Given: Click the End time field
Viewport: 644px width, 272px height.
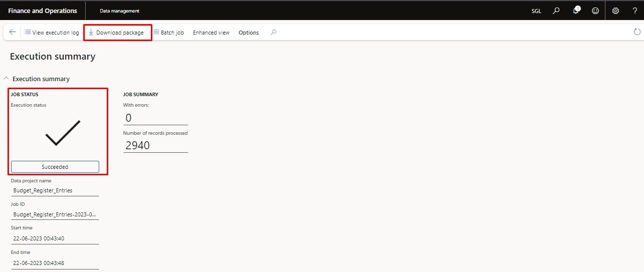Looking at the screenshot, I should coord(55,263).
